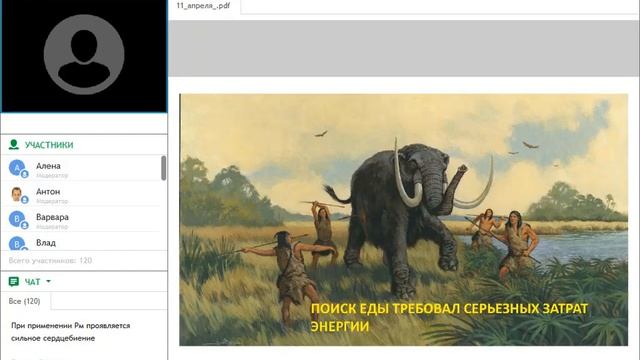Click the presenter video placeholder avatar
Screen dimensions: 640x360
[84, 55]
